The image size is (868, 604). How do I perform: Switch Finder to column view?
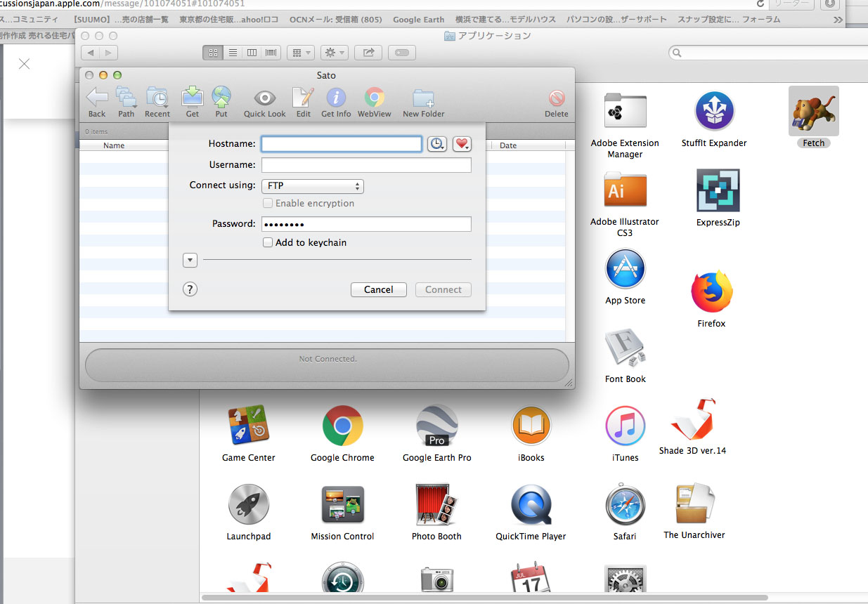pos(252,53)
